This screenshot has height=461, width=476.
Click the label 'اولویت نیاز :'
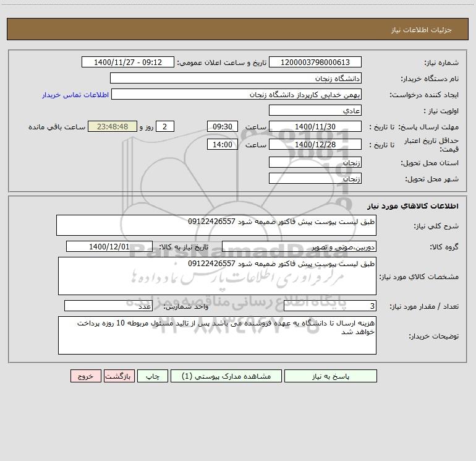[x=441, y=111]
